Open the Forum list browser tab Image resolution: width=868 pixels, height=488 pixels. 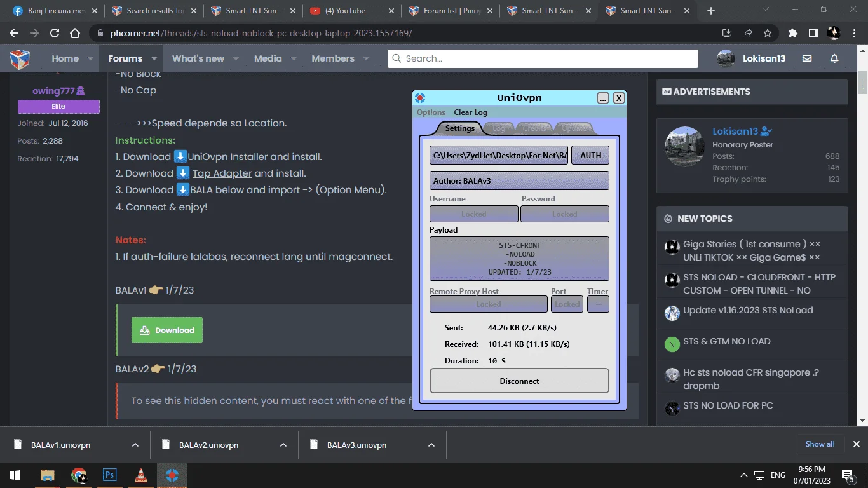pyautogui.click(x=451, y=11)
